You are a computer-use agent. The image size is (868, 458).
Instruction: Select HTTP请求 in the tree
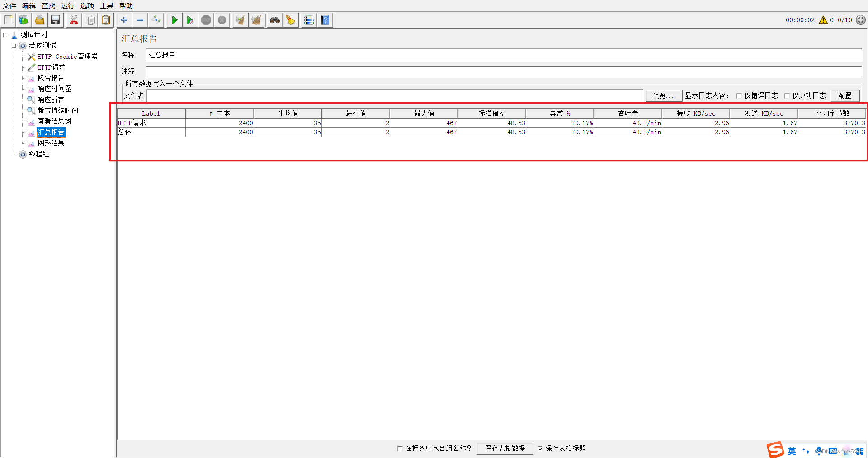[51, 67]
